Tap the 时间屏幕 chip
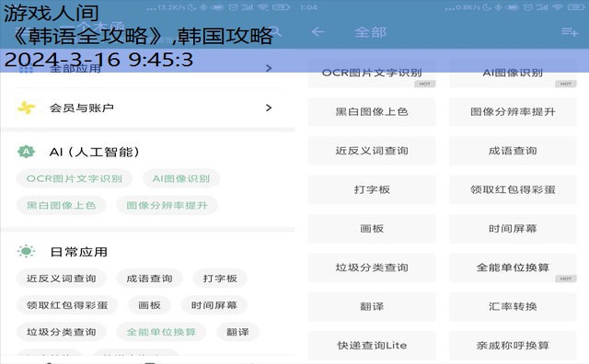 click(x=214, y=305)
